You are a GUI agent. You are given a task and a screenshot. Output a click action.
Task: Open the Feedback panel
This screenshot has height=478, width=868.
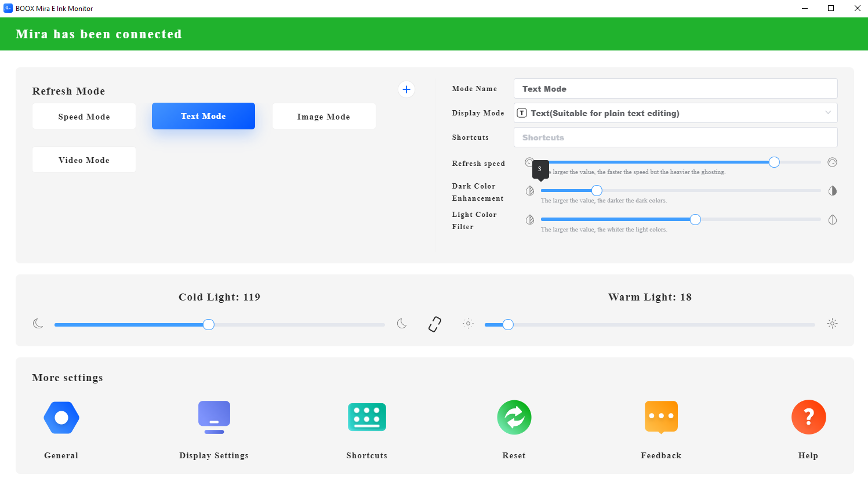tap(661, 417)
